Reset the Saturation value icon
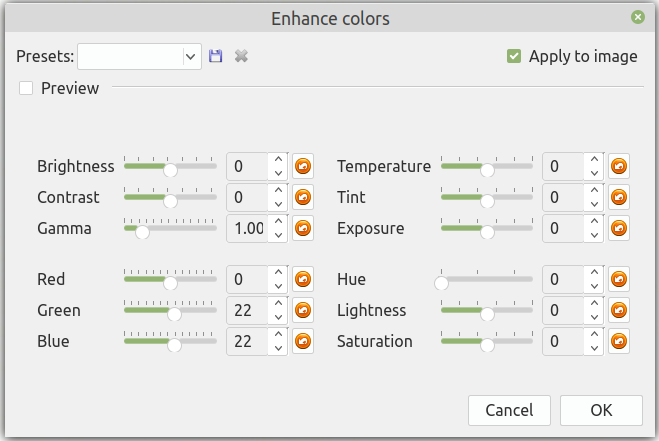The image size is (659, 441). (x=619, y=341)
